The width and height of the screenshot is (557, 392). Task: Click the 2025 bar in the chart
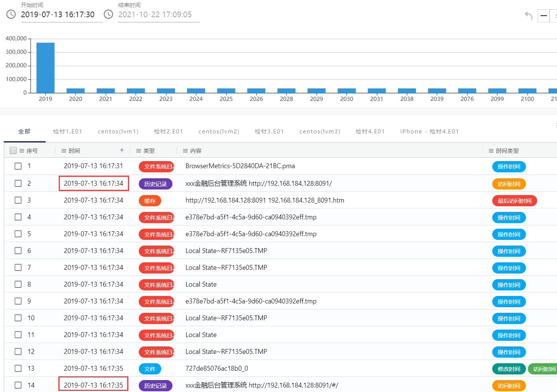[x=226, y=90]
